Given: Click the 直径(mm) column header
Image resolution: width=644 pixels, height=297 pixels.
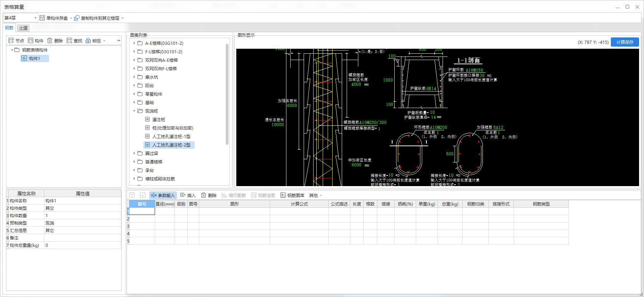Looking at the screenshot, I should click(x=165, y=204).
